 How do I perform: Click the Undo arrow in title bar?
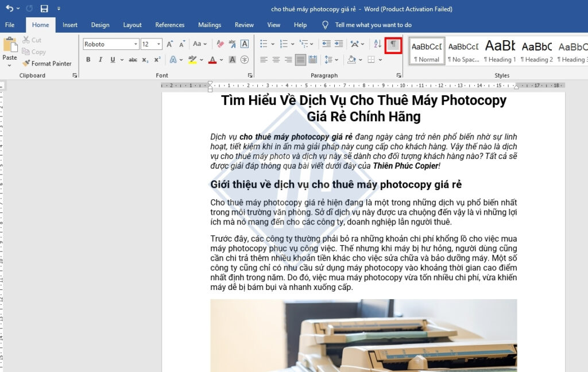(x=9, y=8)
